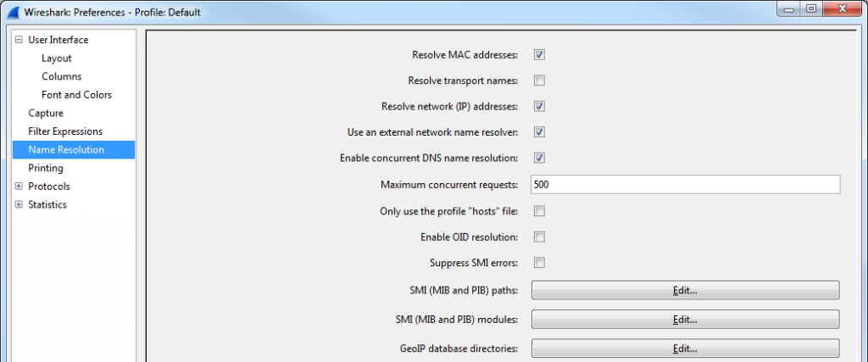Disable Use an external network name resolver

(x=539, y=132)
